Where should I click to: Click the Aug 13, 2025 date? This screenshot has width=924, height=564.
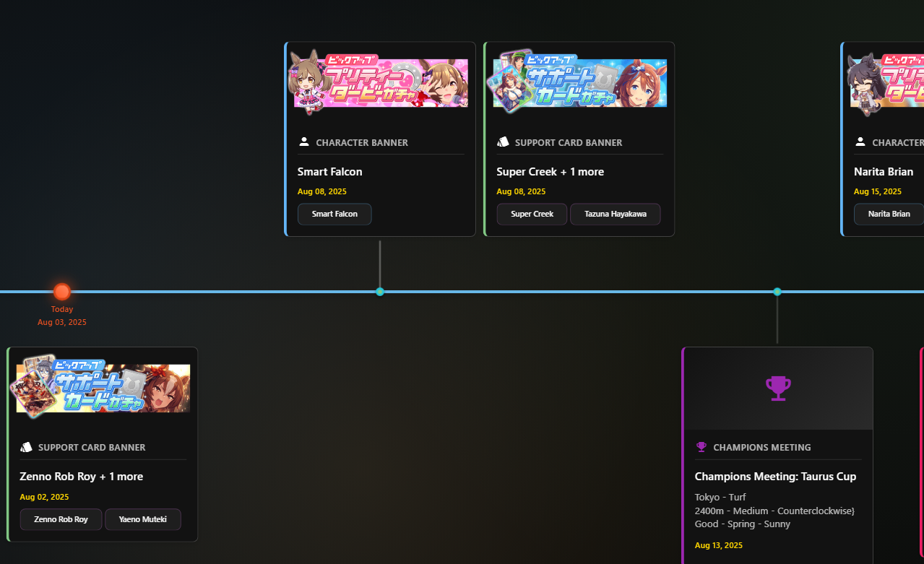click(719, 545)
